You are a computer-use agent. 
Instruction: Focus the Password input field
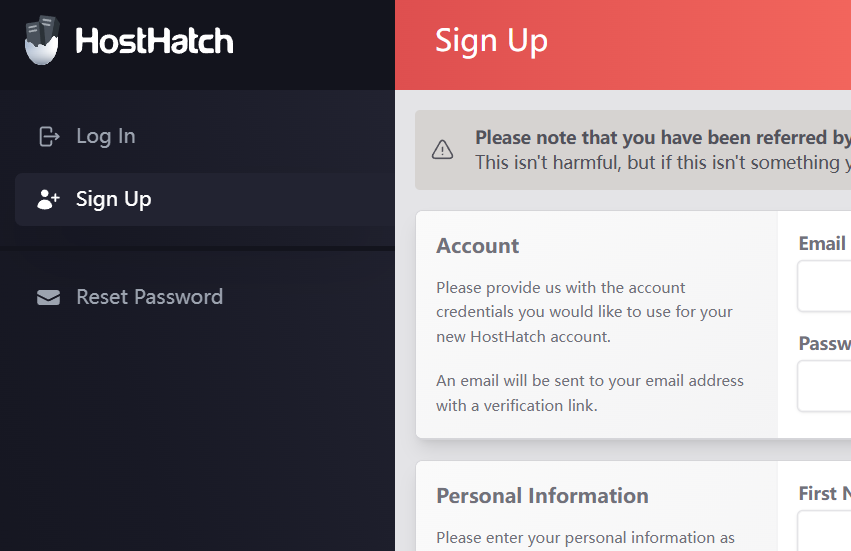click(x=825, y=386)
